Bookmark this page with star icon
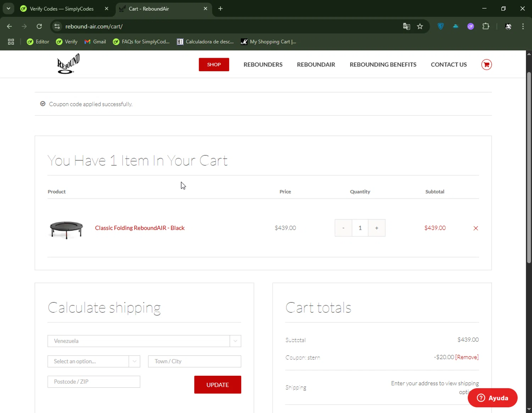This screenshot has width=532, height=413. tap(420, 26)
